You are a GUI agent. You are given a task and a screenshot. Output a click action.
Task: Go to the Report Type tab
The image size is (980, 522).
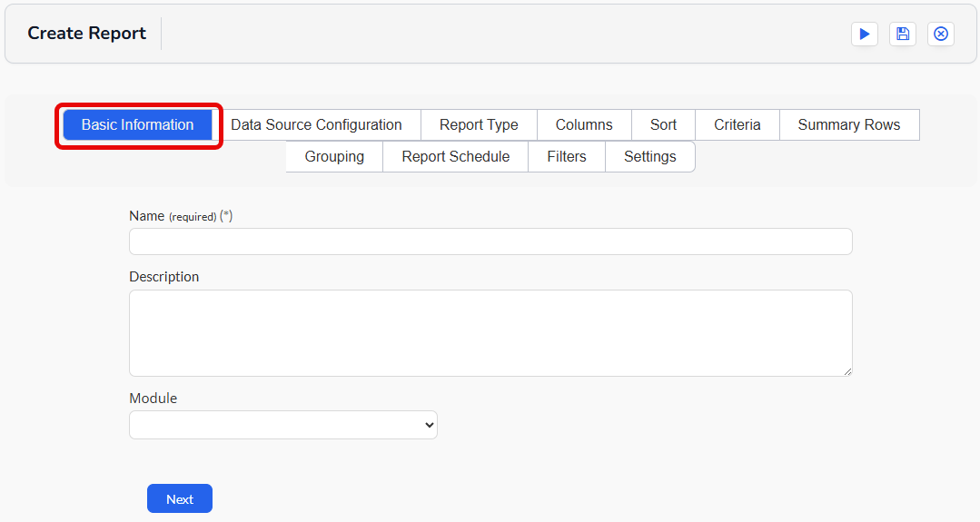coord(479,125)
